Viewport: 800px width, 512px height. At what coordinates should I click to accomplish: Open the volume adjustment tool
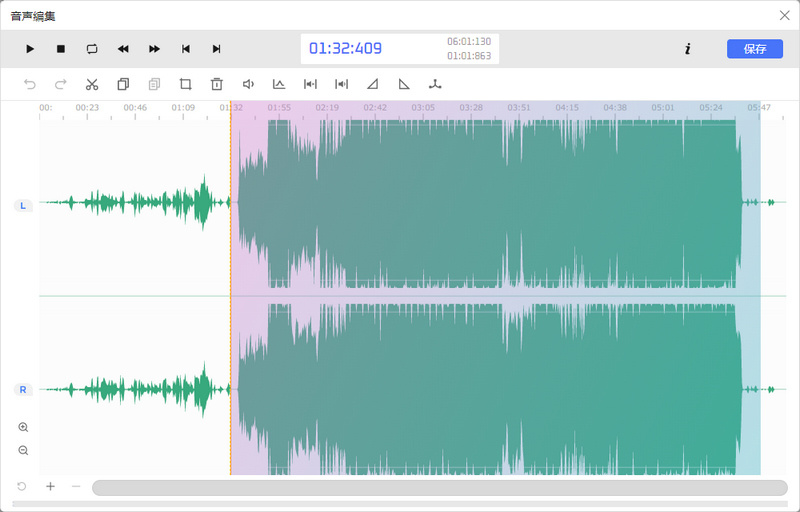248,84
